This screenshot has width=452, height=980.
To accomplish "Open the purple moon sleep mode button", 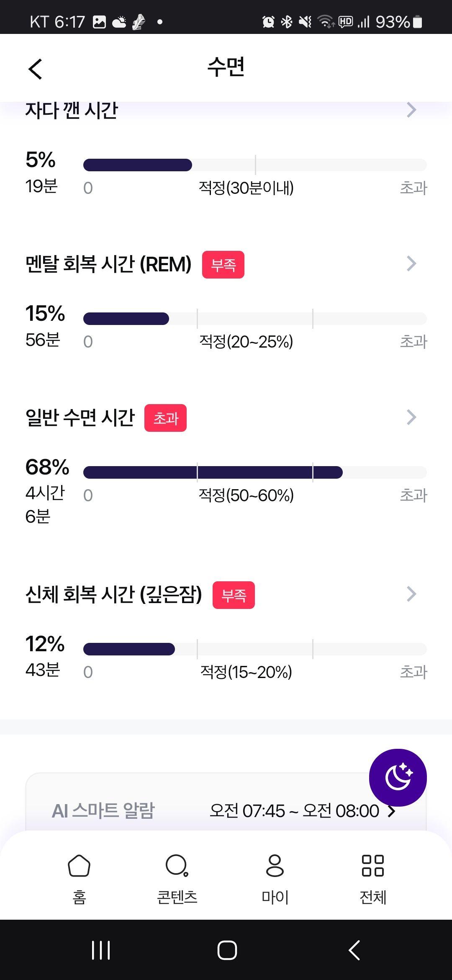I will coord(398,777).
